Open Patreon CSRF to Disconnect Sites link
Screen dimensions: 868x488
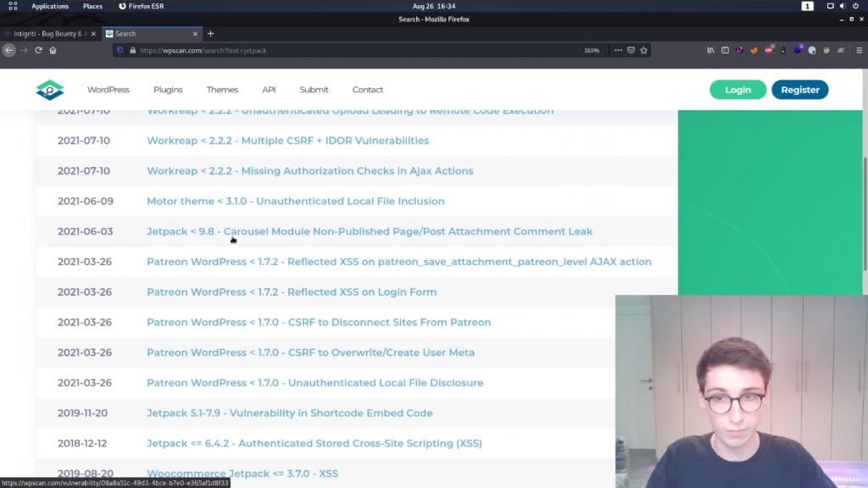(319, 322)
